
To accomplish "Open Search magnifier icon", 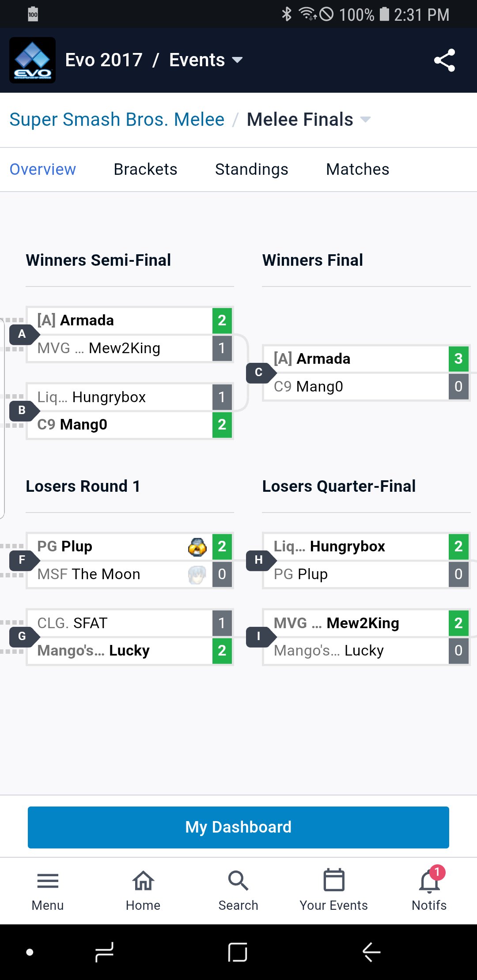I will [238, 881].
